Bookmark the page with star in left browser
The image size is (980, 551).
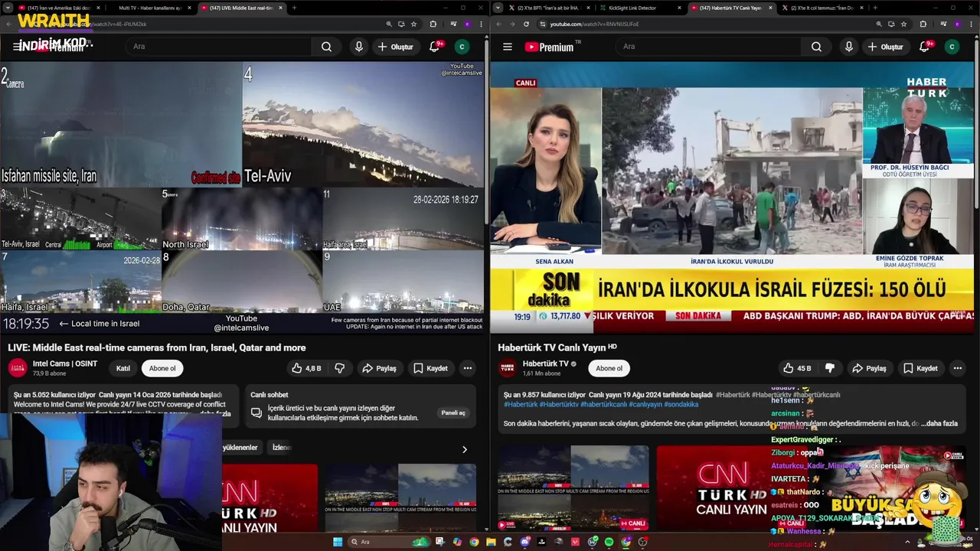[x=413, y=24]
